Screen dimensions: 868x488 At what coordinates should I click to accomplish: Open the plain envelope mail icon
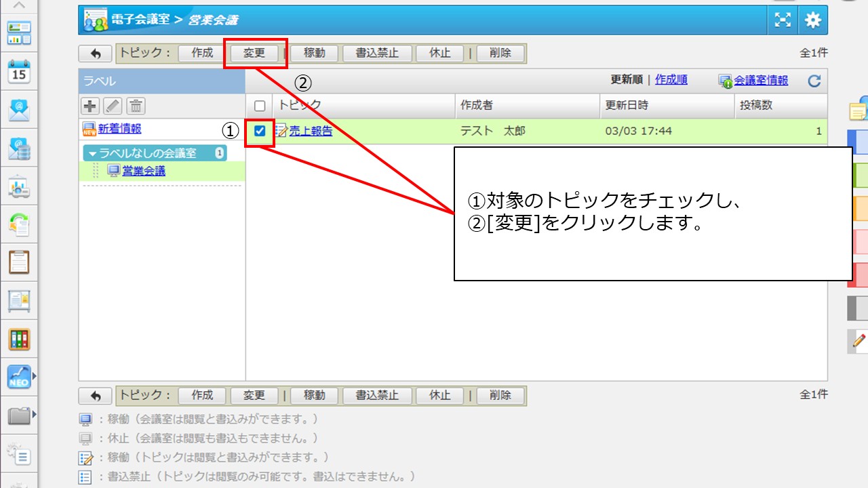coord(19,110)
